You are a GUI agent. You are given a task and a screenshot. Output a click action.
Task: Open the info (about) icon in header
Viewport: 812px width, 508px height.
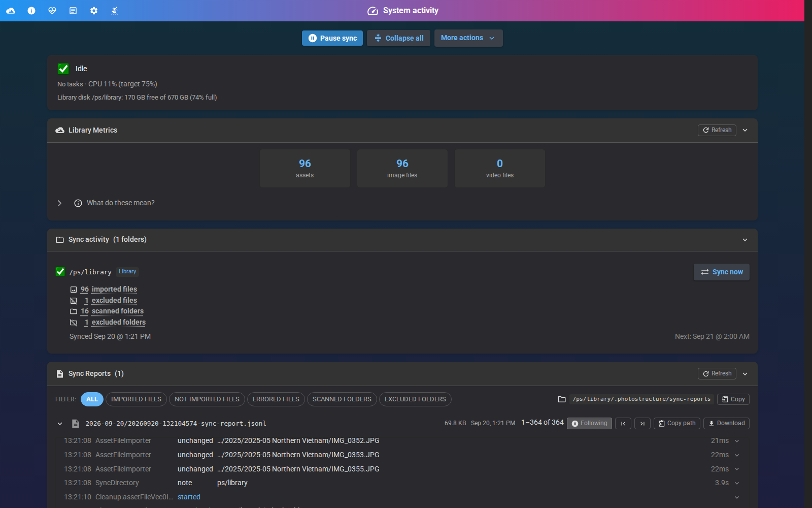tap(31, 11)
